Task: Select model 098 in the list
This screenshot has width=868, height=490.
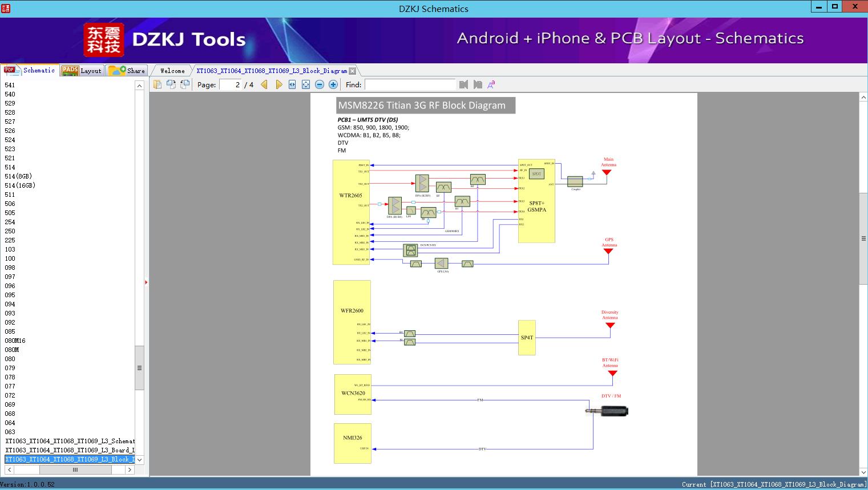Action: pyautogui.click(x=10, y=268)
